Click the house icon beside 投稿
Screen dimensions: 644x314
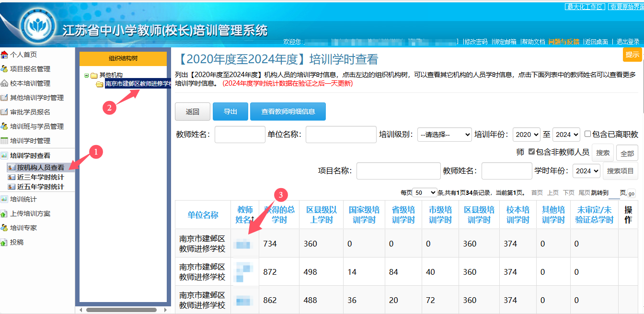coord(5,242)
